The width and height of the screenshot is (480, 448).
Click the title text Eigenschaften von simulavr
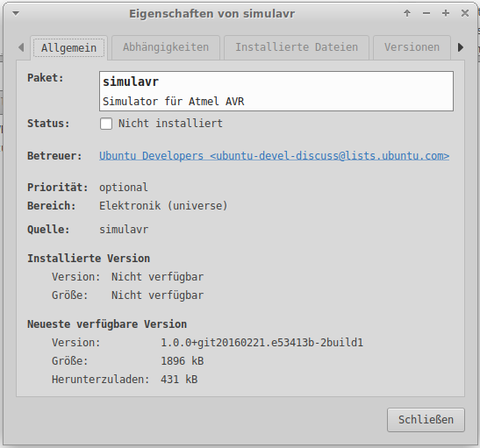coord(211,14)
